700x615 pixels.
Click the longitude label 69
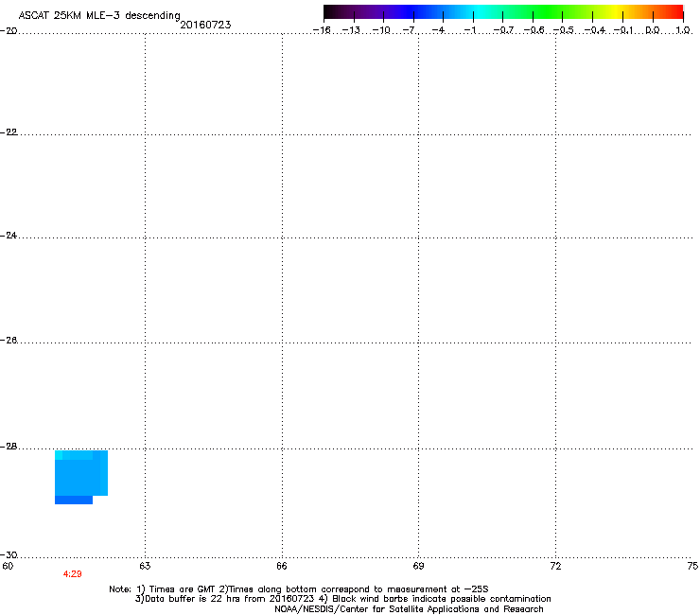point(418,567)
